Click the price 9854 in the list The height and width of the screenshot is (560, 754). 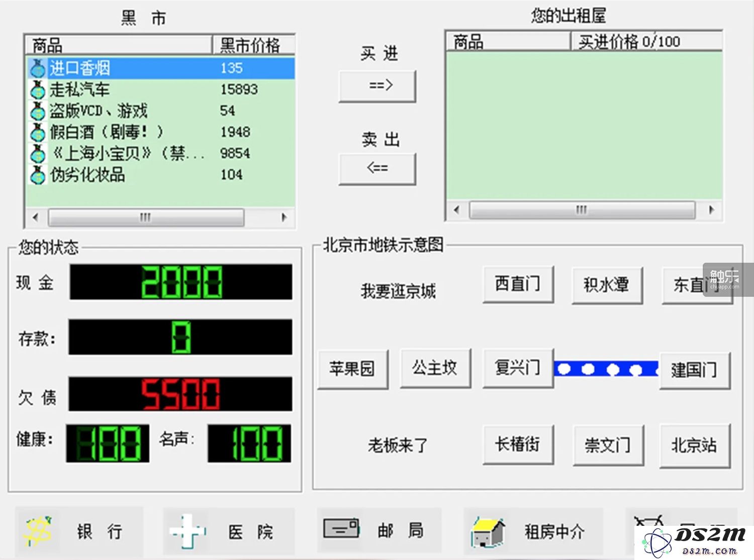pyautogui.click(x=235, y=154)
